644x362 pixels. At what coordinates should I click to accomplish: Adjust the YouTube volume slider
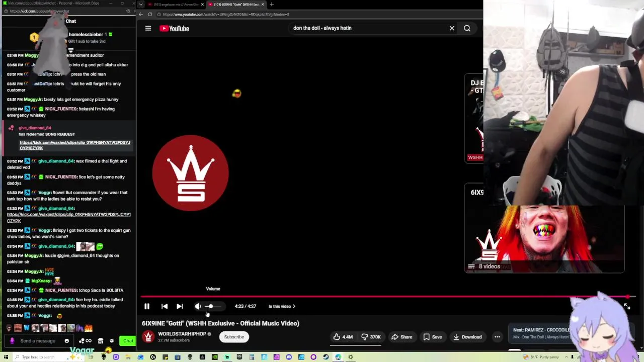[x=213, y=306]
